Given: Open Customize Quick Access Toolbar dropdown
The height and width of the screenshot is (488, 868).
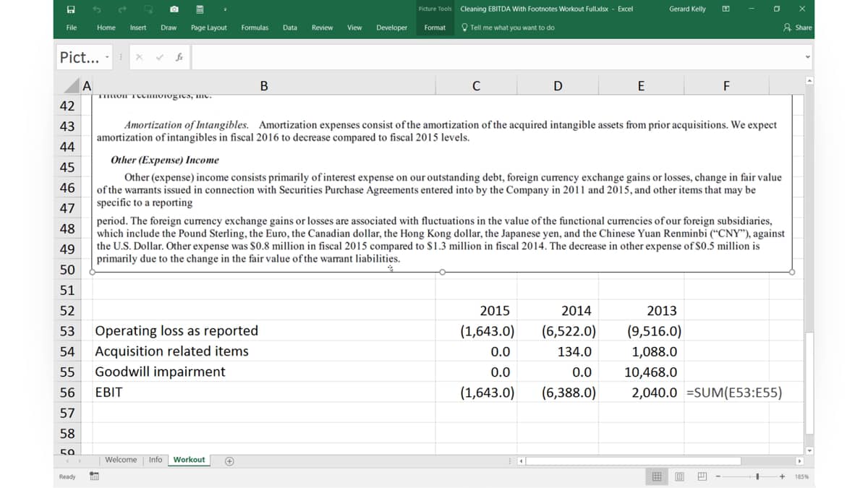Looking at the screenshot, I should pos(225,9).
